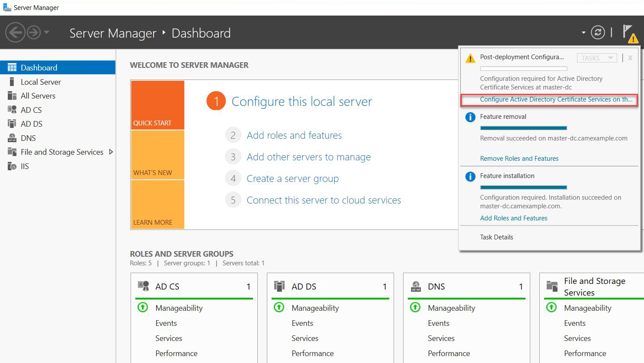Image resolution: width=644 pixels, height=363 pixels.
Task: Click the Refresh icon in header
Action: point(598,32)
